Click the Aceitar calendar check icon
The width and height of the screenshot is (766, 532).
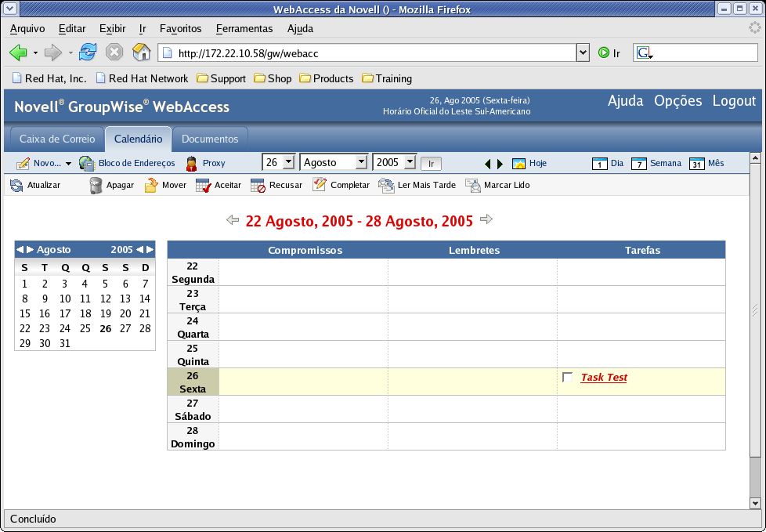pyautogui.click(x=203, y=186)
